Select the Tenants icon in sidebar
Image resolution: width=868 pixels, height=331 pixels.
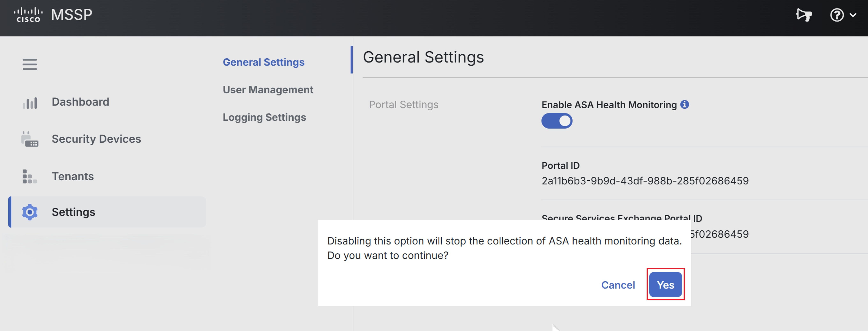[x=30, y=176]
